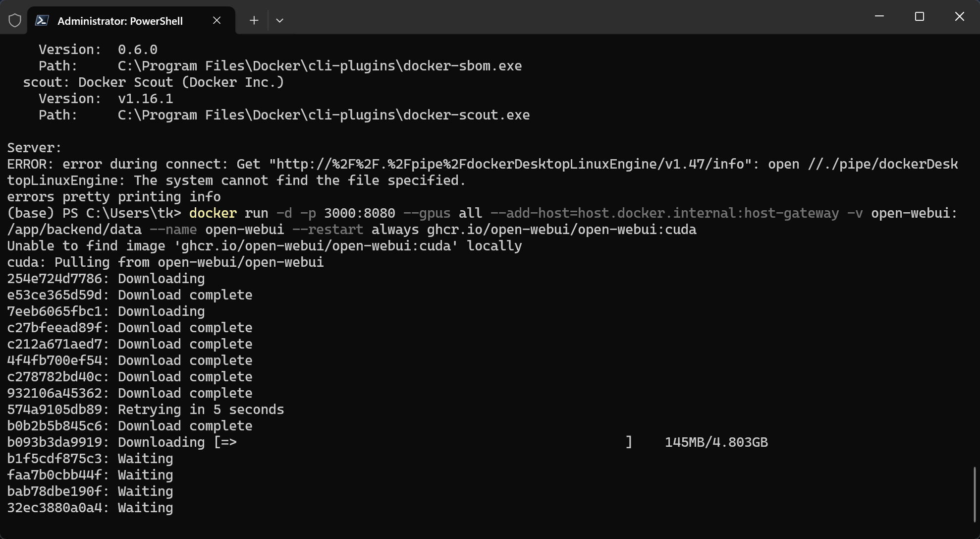This screenshot has height=539, width=980.
Task: Click the '145MB/4.803GB' download size text
Action: tap(716, 442)
